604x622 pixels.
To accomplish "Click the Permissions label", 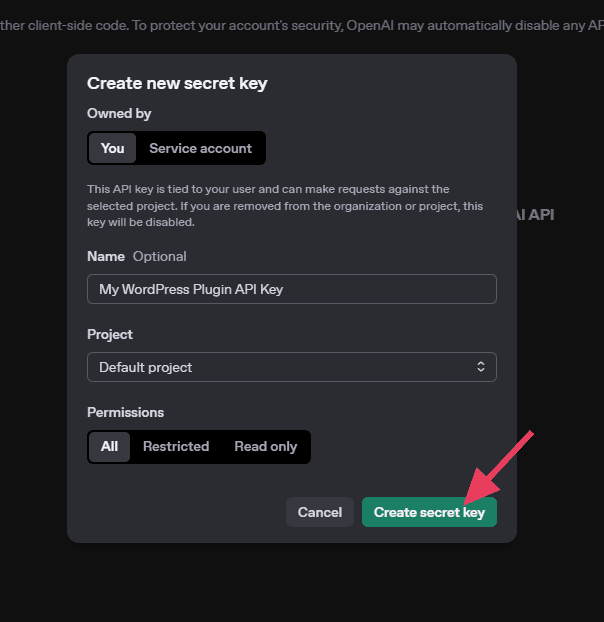I will pos(125,413).
